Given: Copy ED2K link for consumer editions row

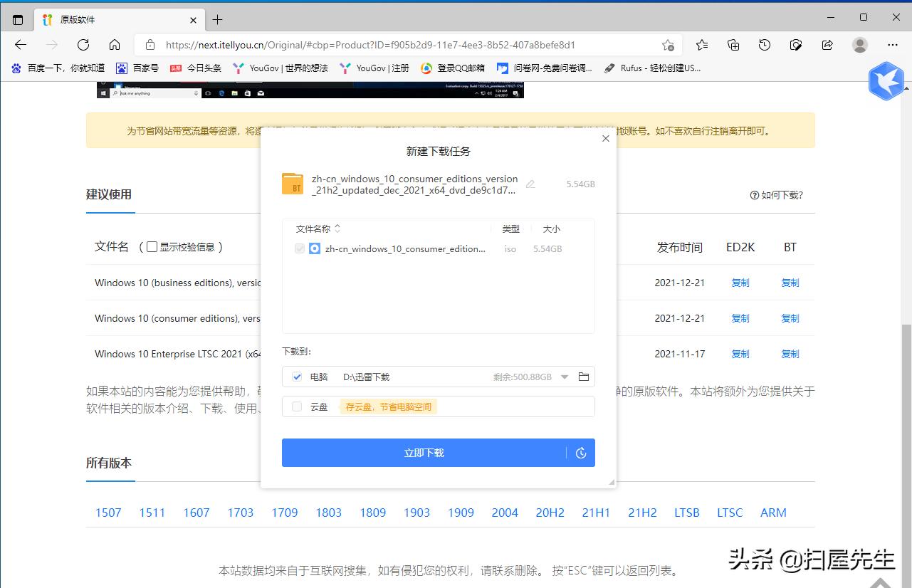Looking at the screenshot, I should point(740,318).
